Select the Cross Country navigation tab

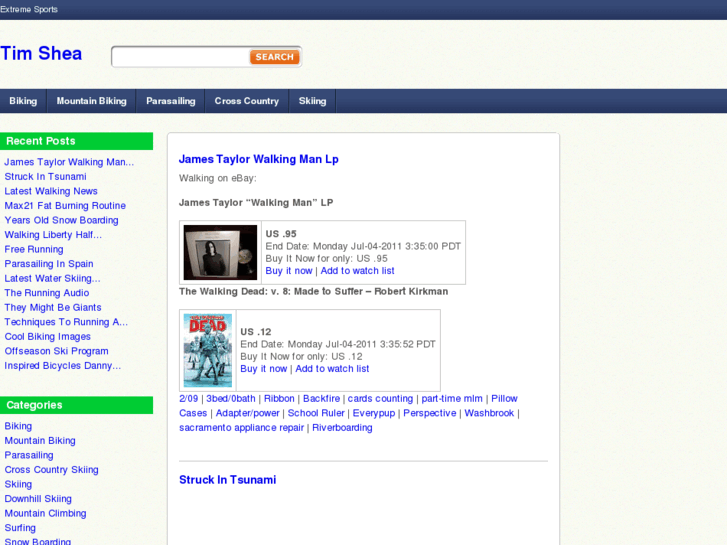pos(247,101)
